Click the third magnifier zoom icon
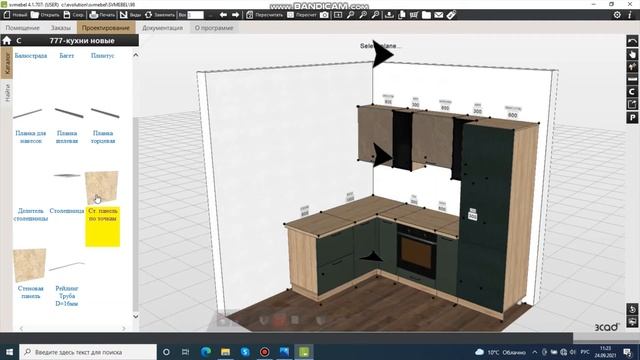640x360 pixels. point(375,15)
